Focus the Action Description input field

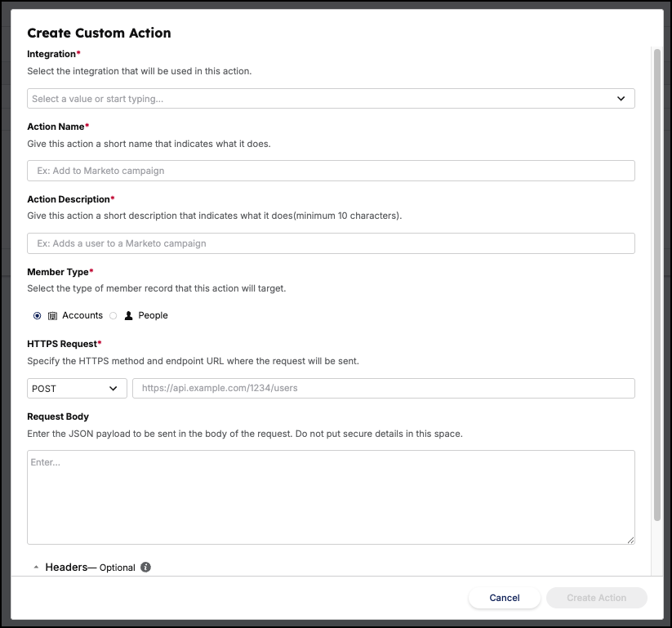click(x=331, y=243)
